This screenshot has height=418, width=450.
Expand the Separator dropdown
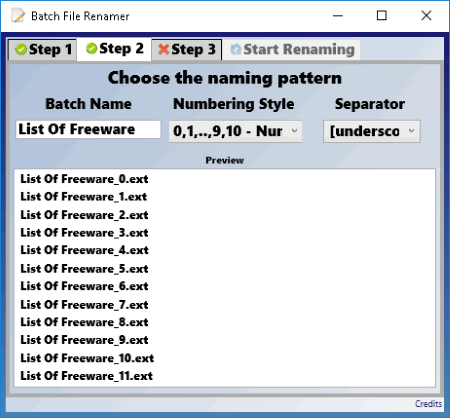pos(372,131)
